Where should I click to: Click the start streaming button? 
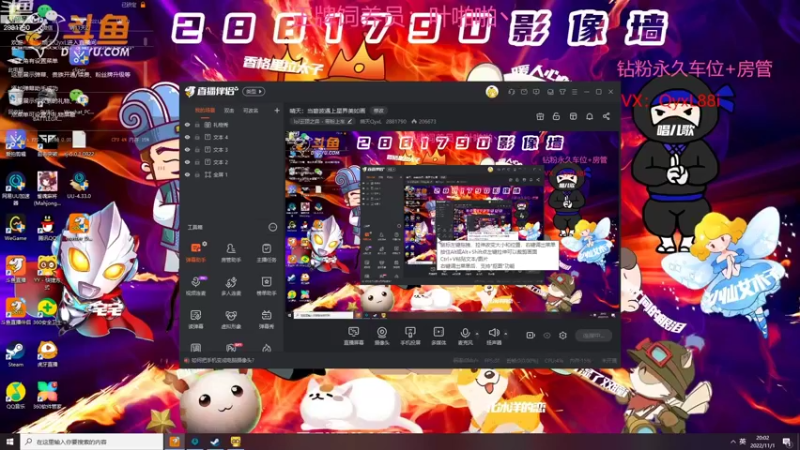pyautogui.click(x=594, y=335)
